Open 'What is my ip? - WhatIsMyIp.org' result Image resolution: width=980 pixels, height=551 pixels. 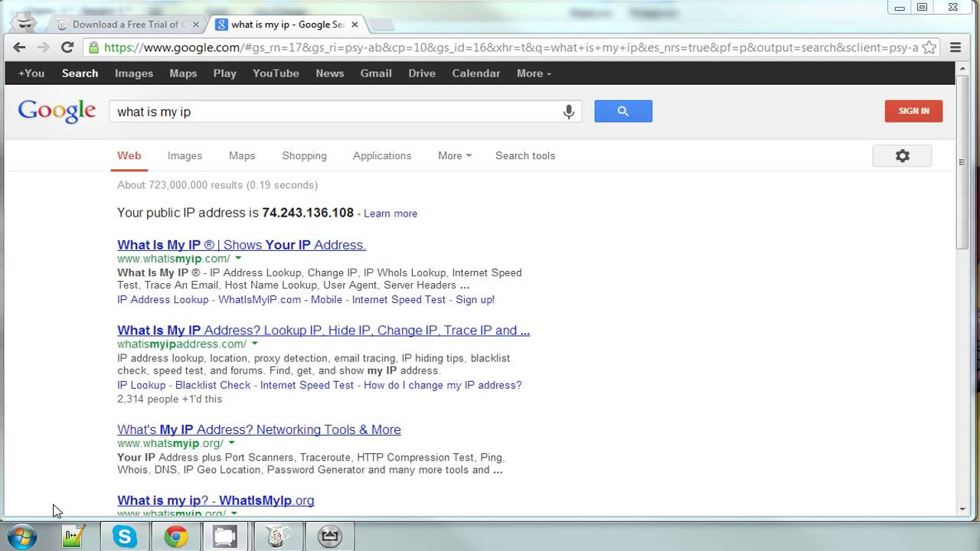pyautogui.click(x=216, y=500)
